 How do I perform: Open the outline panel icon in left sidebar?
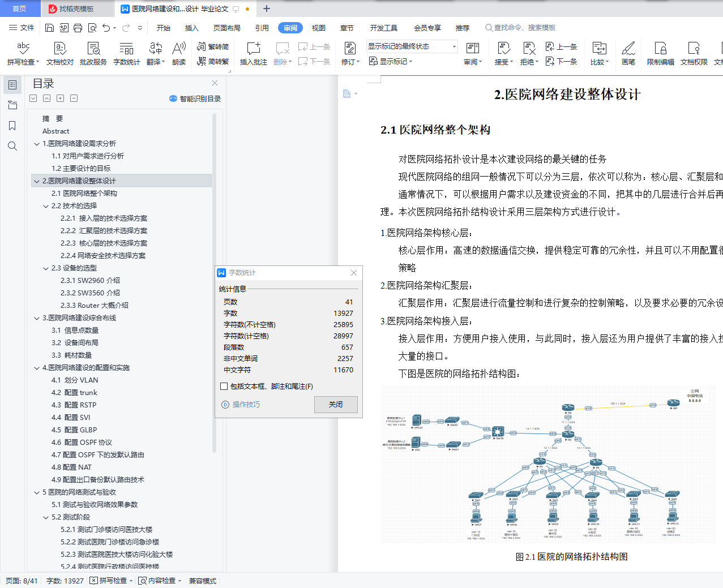tap(12, 85)
